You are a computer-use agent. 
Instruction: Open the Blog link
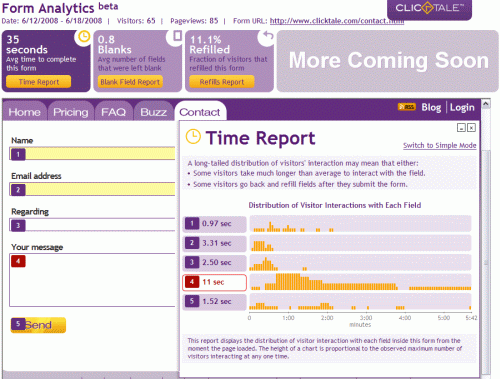pos(431,107)
